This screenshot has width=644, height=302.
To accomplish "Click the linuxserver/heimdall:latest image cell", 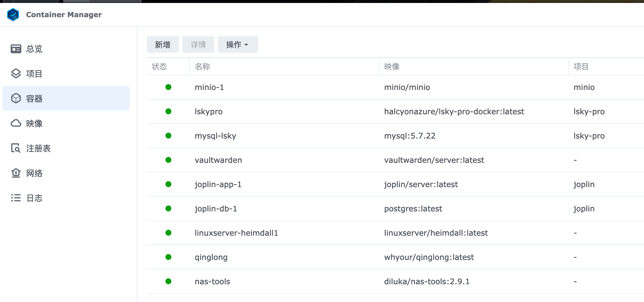I will 436,233.
